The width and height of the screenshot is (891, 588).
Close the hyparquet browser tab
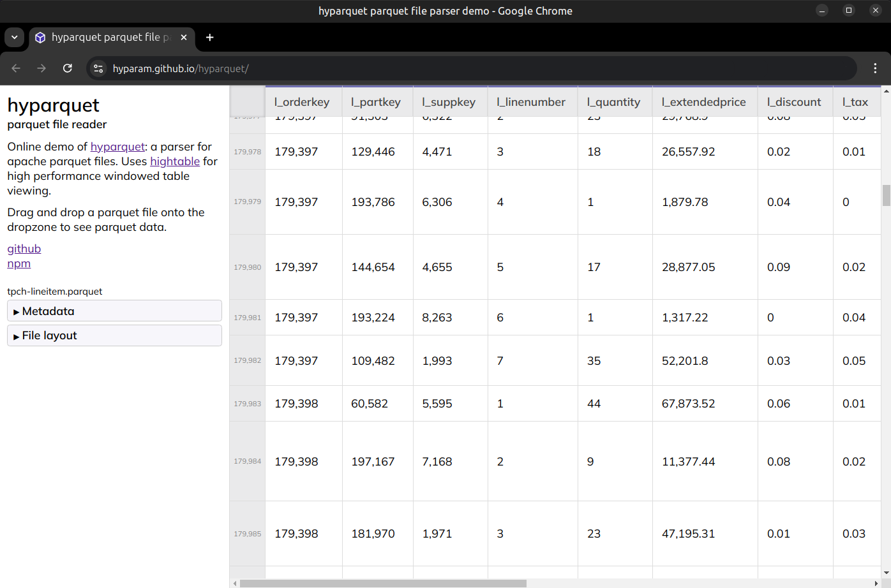[184, 38]
